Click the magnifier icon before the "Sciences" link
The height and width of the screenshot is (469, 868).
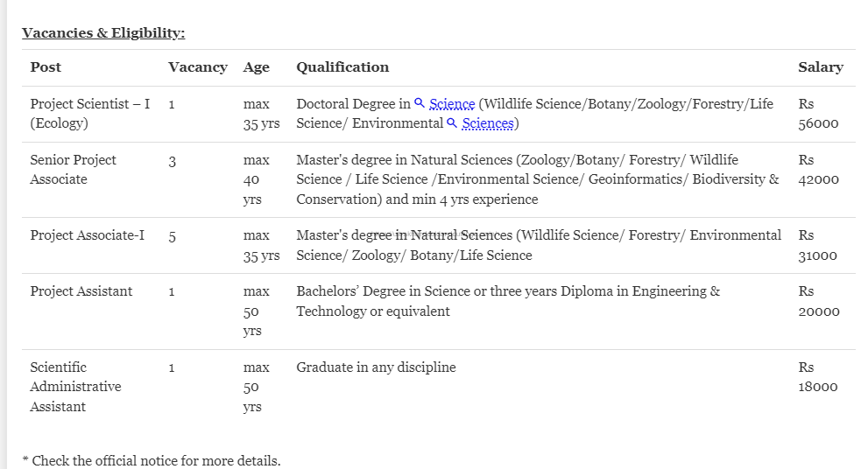(452, 123)
